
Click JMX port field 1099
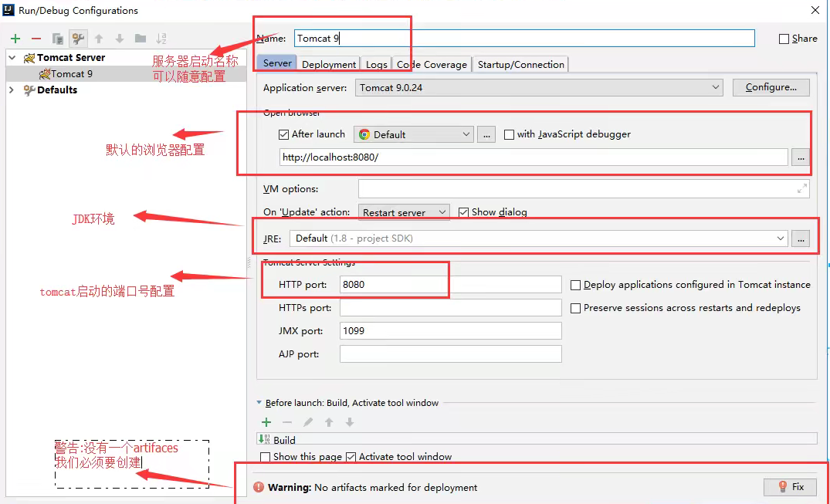point(450,331)
